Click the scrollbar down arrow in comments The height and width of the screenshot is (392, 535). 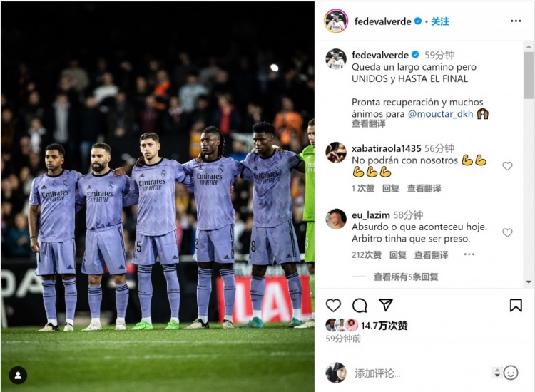point(529,282)
